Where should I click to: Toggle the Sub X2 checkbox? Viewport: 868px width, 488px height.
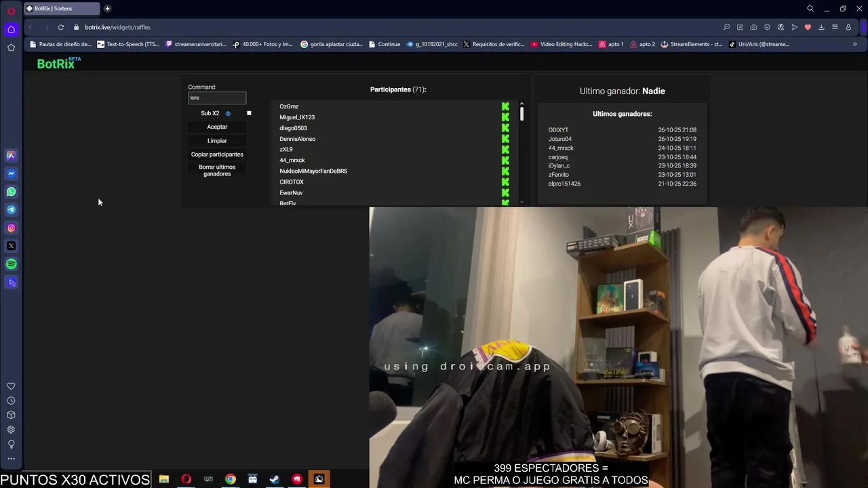coord(249,113)
